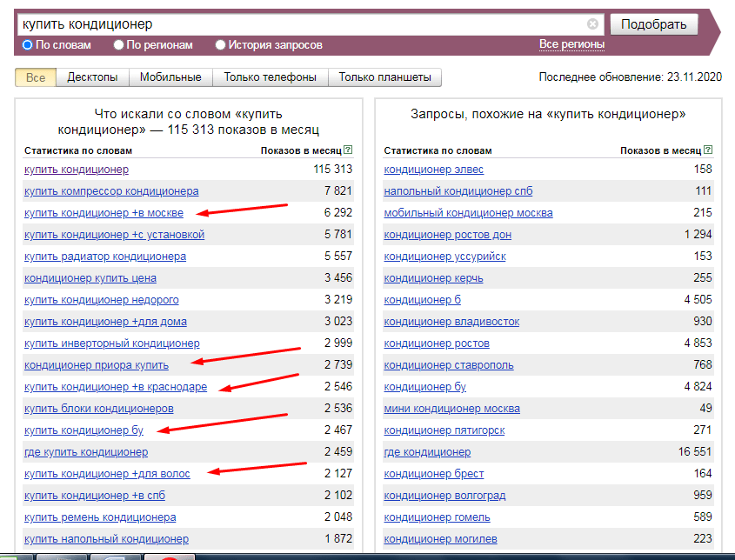Select the 'По регионам' radio button
The height and width of the screenshot is (560, 735).
point(118,45)
